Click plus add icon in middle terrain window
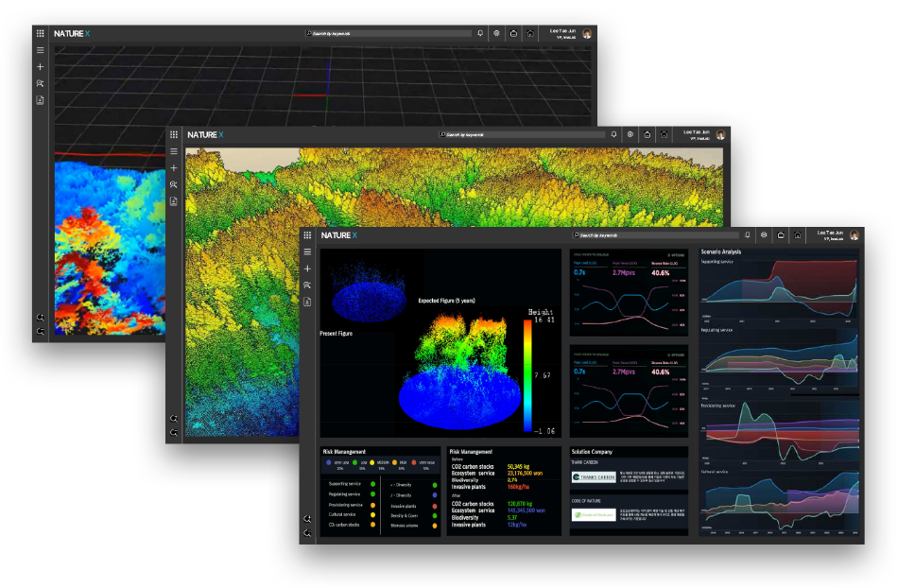This screenshot has height=588, width=915. point(174,168)
